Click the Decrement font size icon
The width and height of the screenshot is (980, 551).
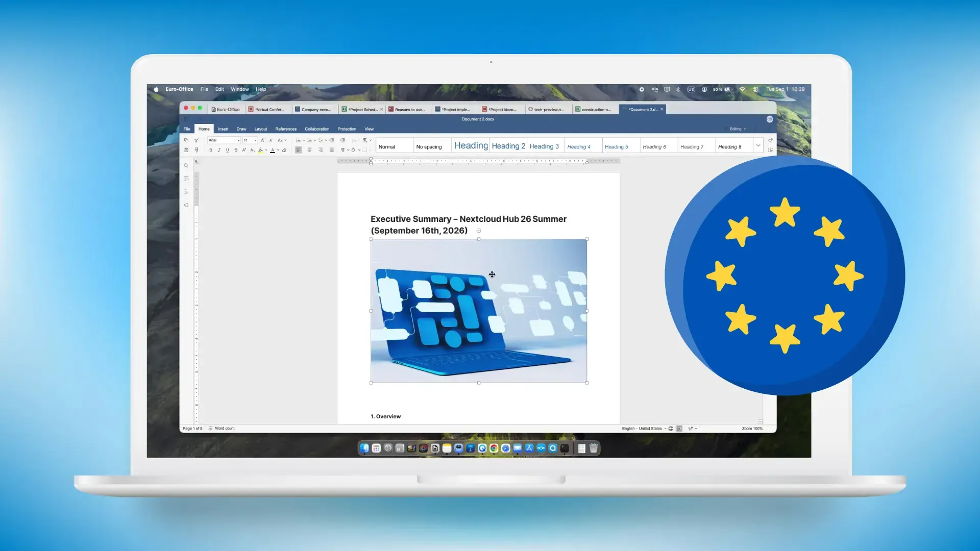tap(271, 140)
